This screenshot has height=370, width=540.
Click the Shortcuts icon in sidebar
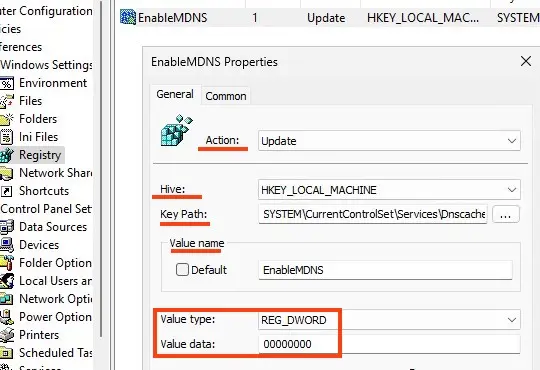[7, 191]
